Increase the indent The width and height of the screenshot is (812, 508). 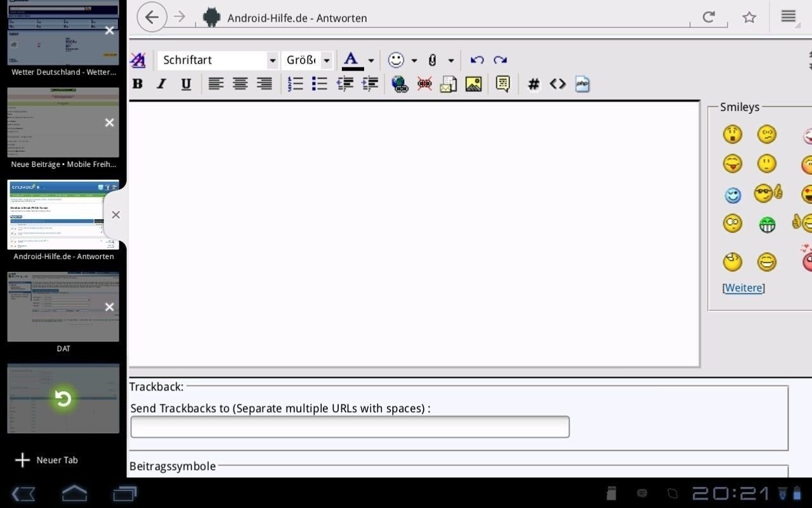tap(370, 84)
